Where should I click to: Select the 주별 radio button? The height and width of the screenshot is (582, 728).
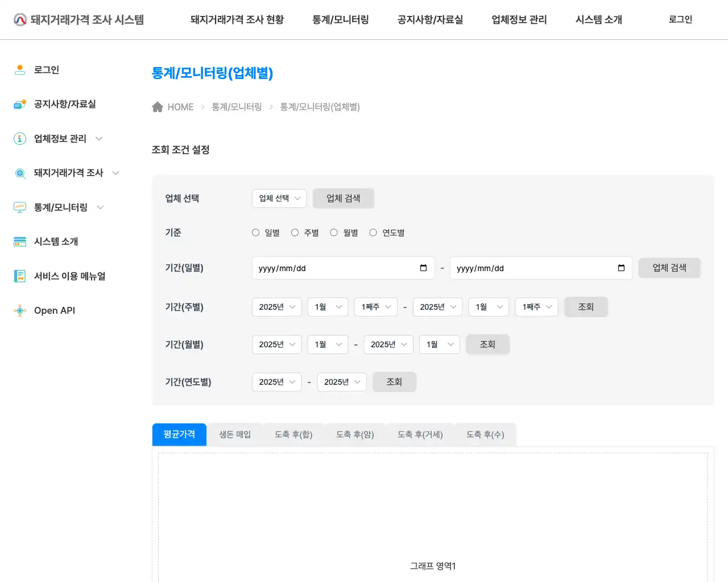[295, 232]
